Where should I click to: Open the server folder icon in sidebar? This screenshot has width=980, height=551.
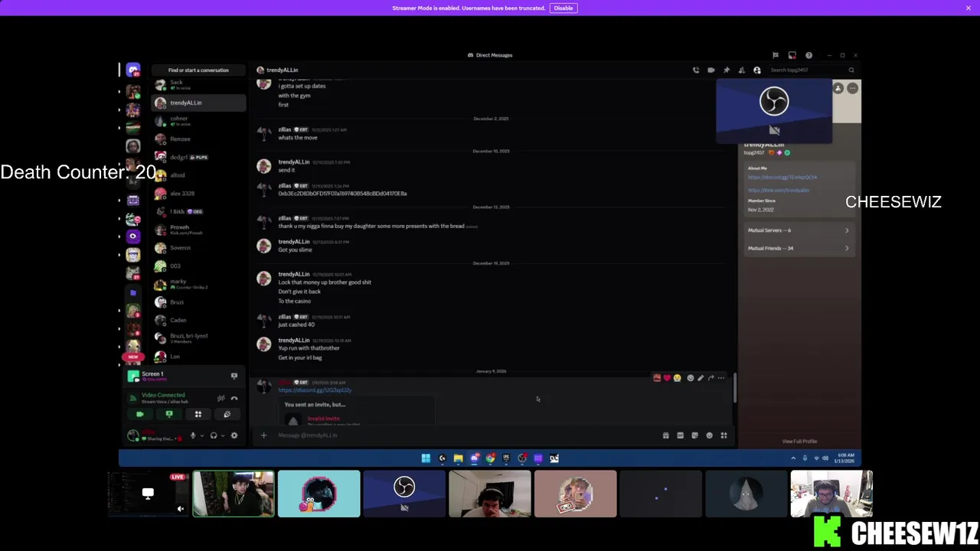pos(133,292)
